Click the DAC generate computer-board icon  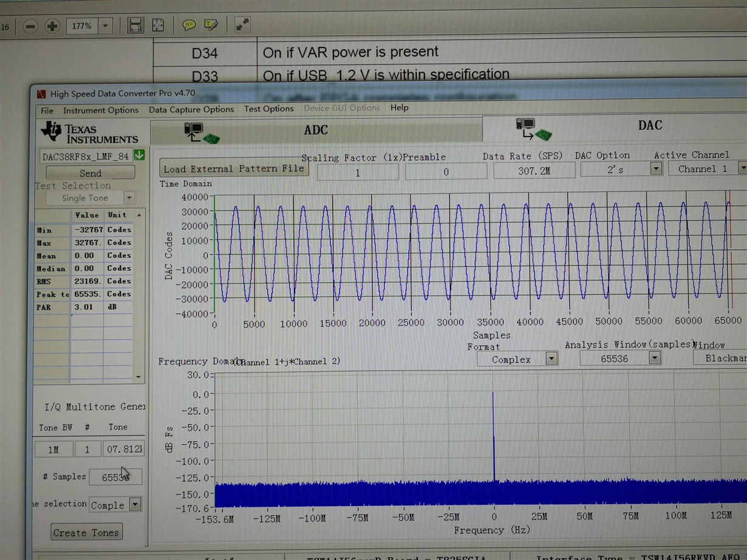point(533,129)
